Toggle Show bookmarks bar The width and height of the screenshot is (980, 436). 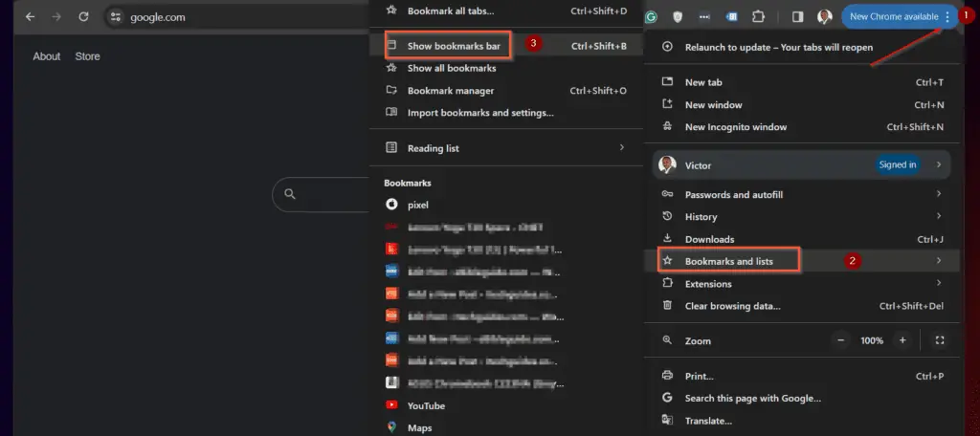505,46
